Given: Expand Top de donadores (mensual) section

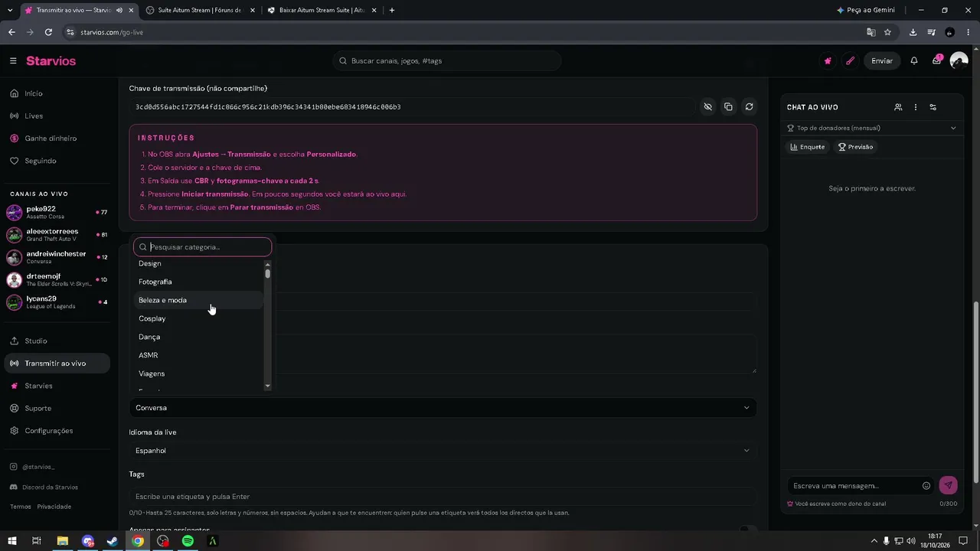Looking at the screenshot, I should (x=872, y=128).
